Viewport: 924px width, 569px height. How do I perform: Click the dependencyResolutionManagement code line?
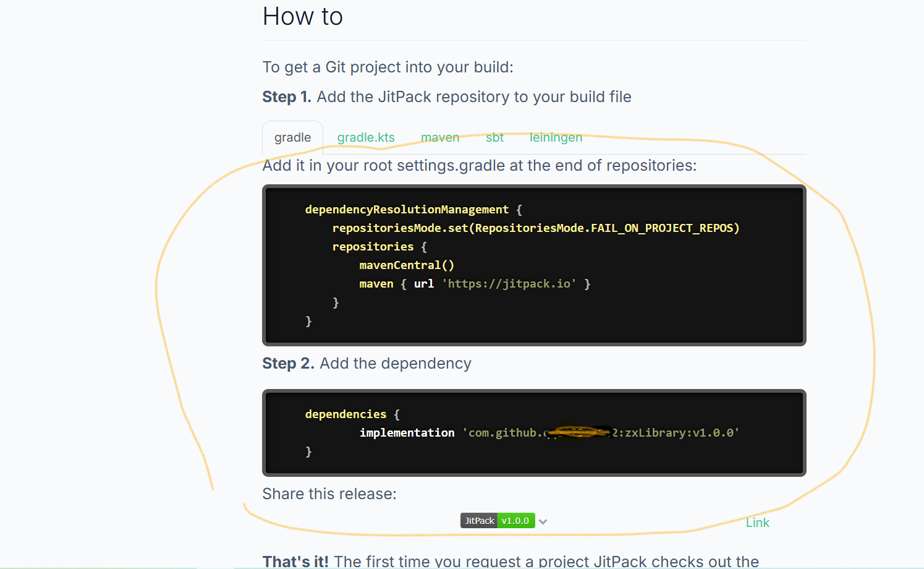pos(413,210)
